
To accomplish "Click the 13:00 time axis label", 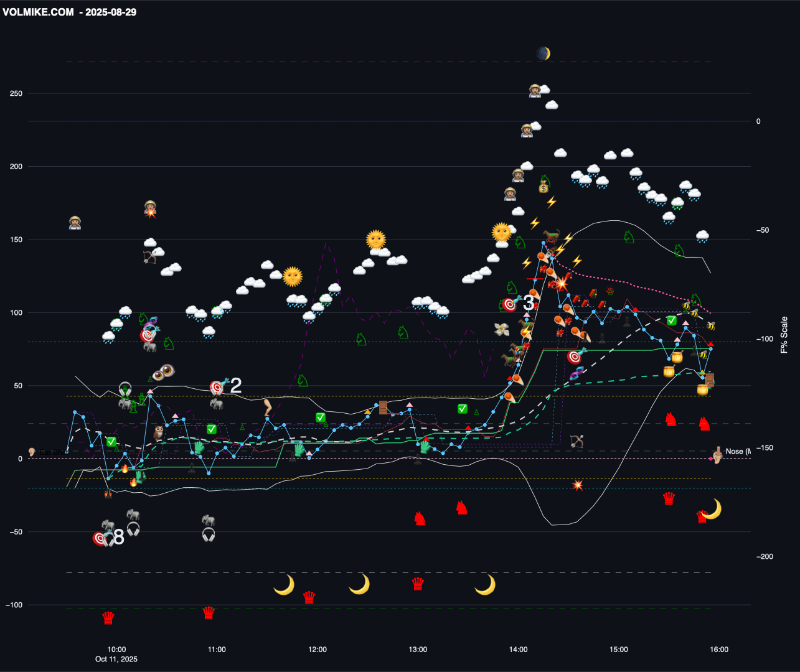I will pos(418,650).
